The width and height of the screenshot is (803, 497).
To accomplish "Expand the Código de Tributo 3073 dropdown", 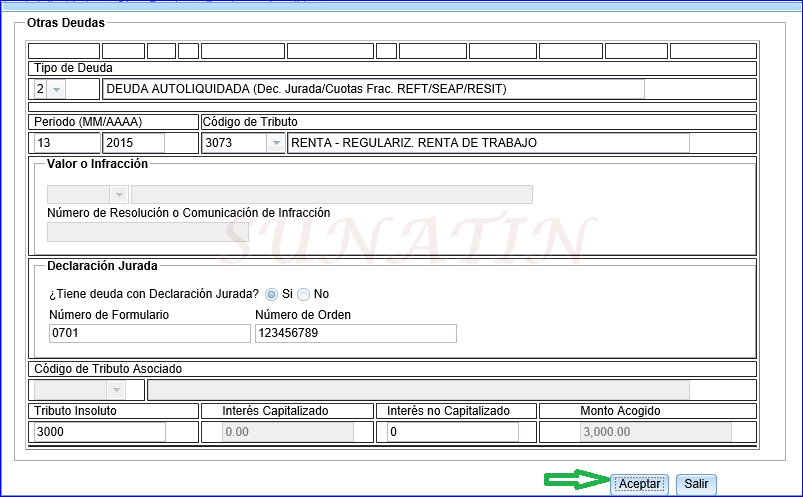I will (275, 143).
